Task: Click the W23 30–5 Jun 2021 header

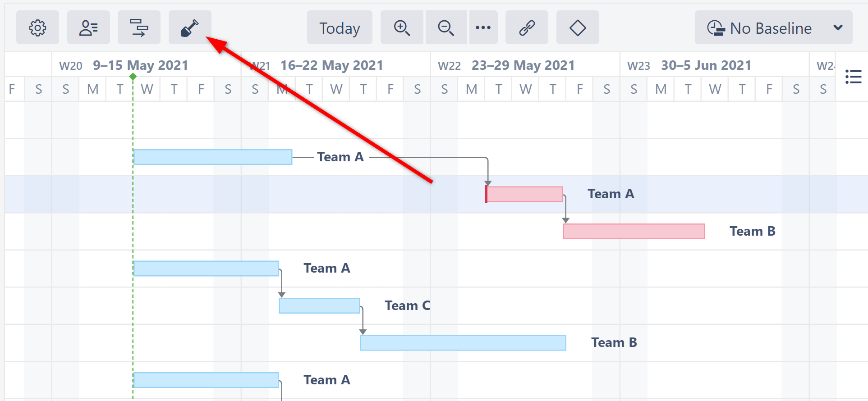Action: pyautogui.click(x=706, y=65)
